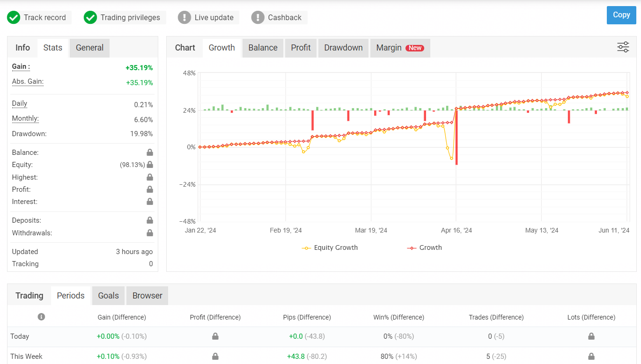Click the gray Live update exclamation icon
This screenshot has height=364, width=641.
coord(184,18)
